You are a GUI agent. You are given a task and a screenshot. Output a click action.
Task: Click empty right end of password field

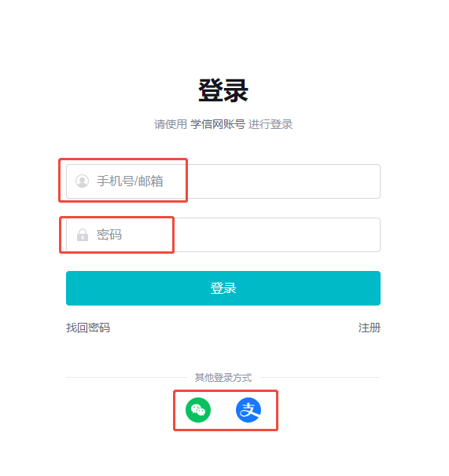350,235
